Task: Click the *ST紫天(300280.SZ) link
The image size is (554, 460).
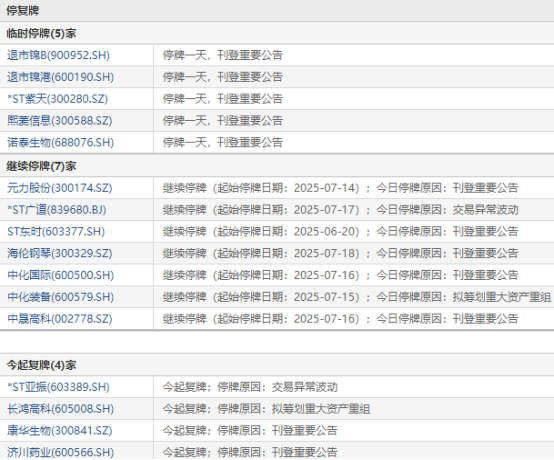Action: (x=58, y=99)
